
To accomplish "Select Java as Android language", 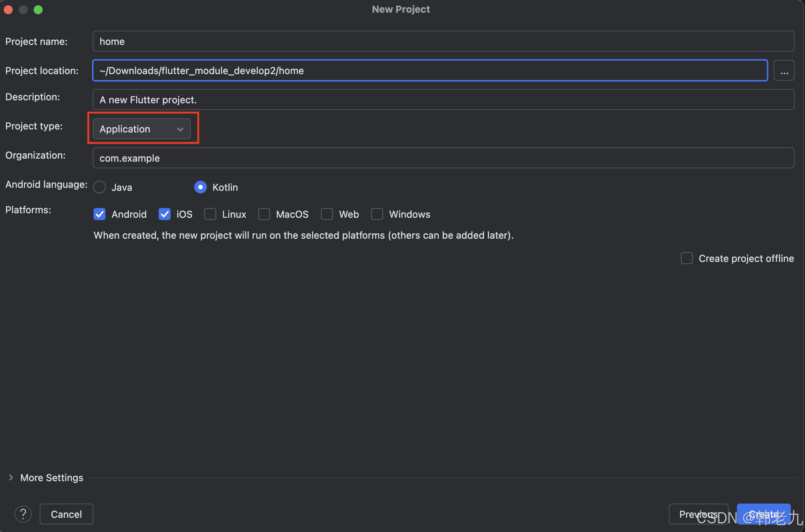I will (100, 187).
